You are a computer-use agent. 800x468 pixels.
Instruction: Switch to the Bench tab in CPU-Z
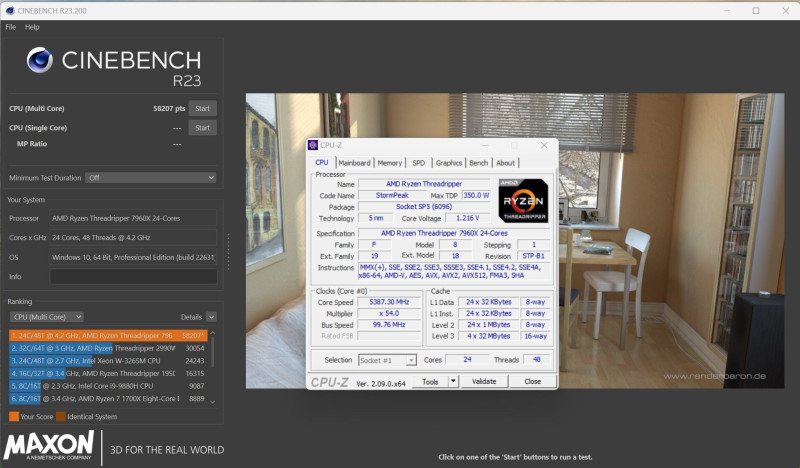(479, 163)
